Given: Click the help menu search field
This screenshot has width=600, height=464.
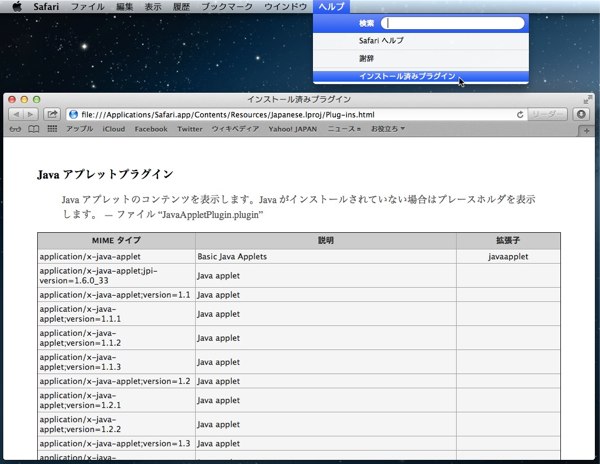Looking at the screenshot, I should (x=452, y=23).
